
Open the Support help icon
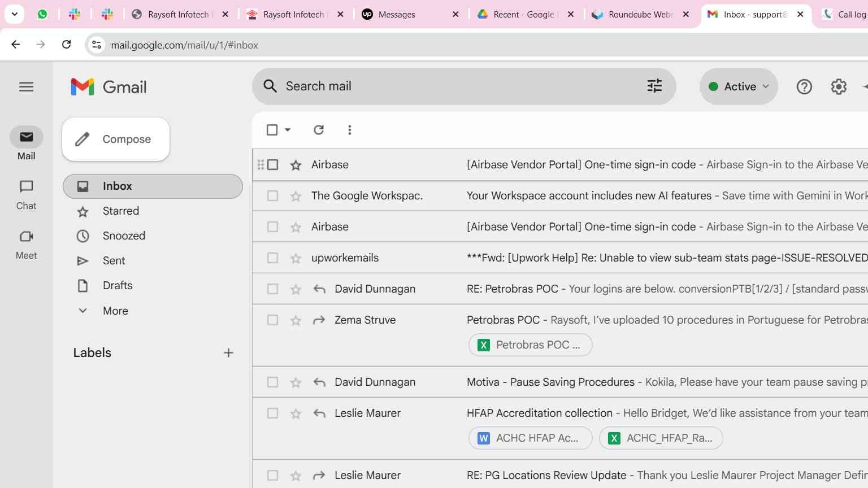[x=804, y=86]
